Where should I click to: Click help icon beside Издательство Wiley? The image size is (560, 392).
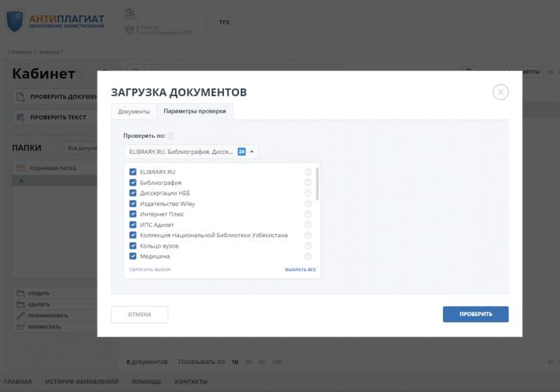tap(308, 203)
